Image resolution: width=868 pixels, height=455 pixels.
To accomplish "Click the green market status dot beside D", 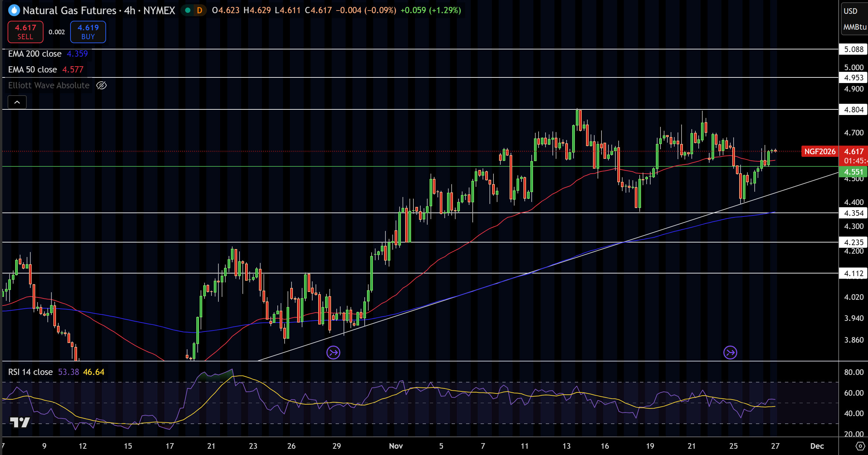I will 187,11.
